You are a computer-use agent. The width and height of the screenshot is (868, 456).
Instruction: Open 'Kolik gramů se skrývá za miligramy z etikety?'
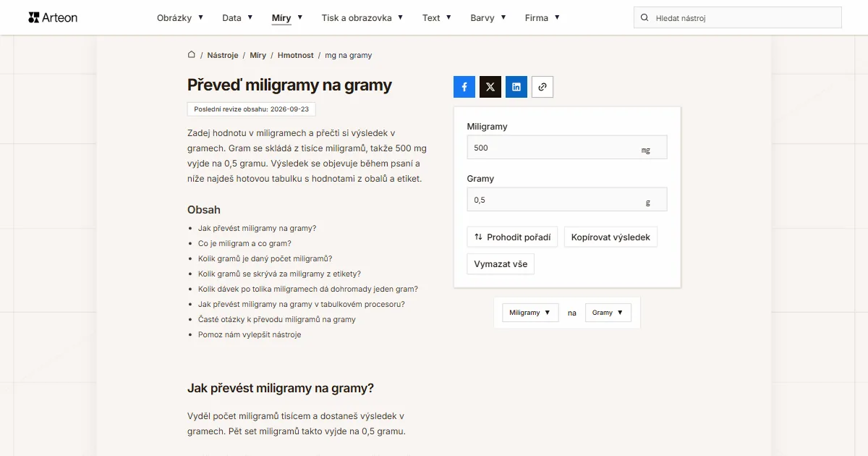point(279,274)
